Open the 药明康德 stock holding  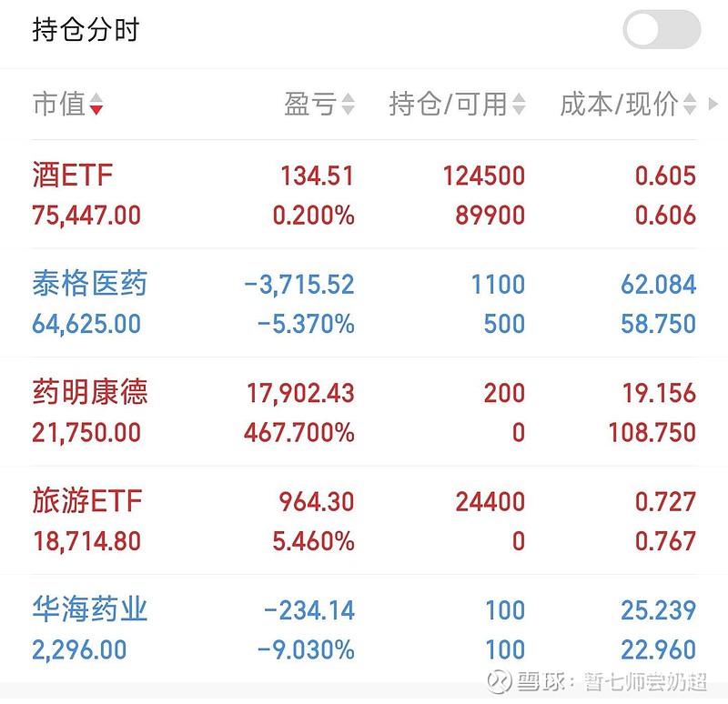click(x=89, y=392)
